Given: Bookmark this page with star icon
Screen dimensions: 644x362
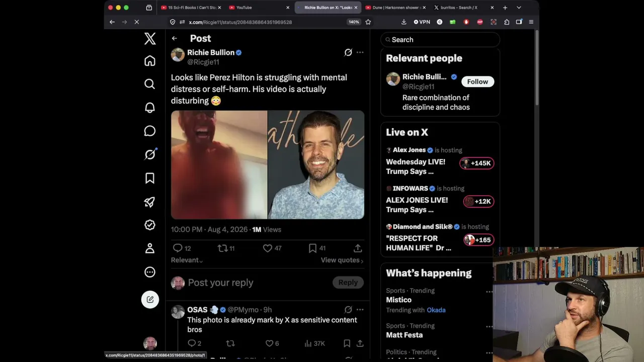Looking at the screenshot, I should (368, 22).
